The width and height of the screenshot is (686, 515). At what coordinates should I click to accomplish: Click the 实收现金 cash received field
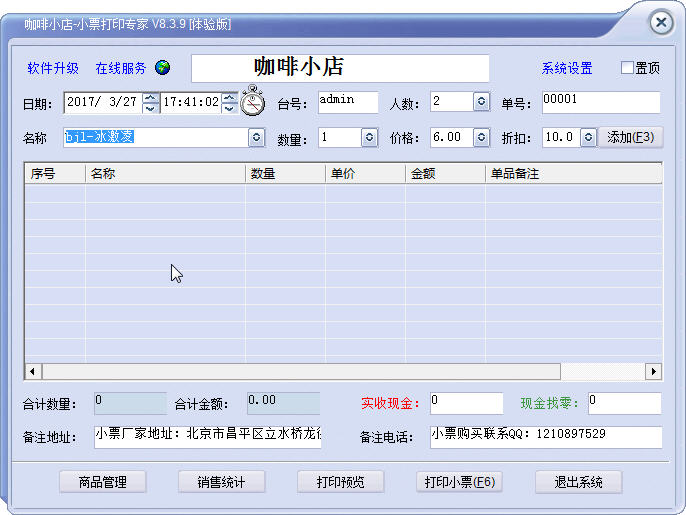466,403
